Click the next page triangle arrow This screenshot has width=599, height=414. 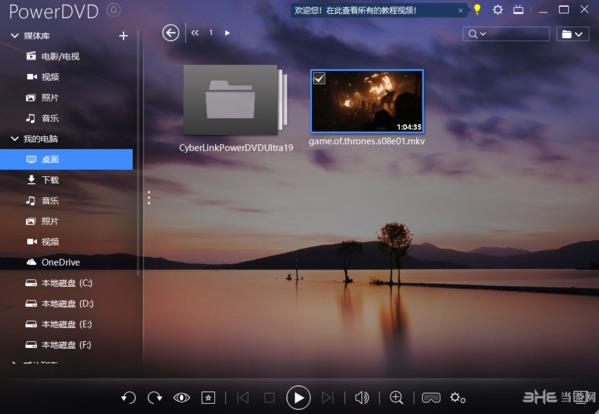[x=227, y=33]
